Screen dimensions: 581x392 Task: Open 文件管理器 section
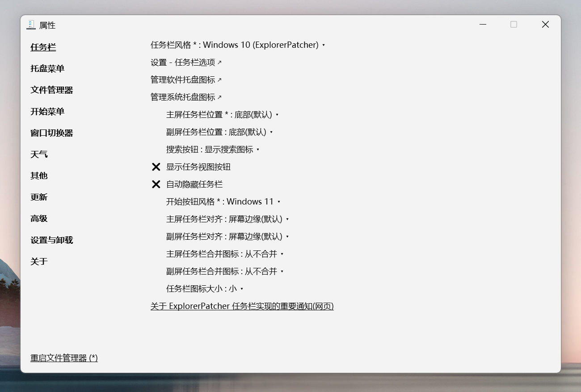point(51,90)
